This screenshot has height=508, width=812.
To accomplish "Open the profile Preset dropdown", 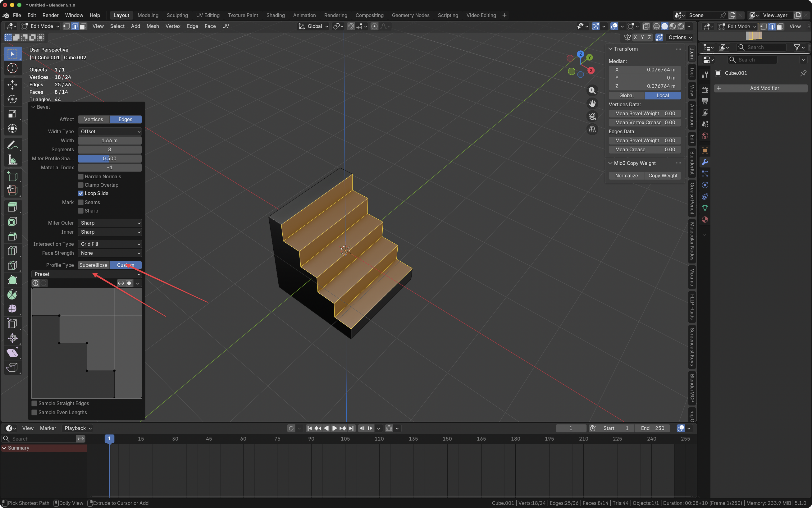I will tap(87, 274).
